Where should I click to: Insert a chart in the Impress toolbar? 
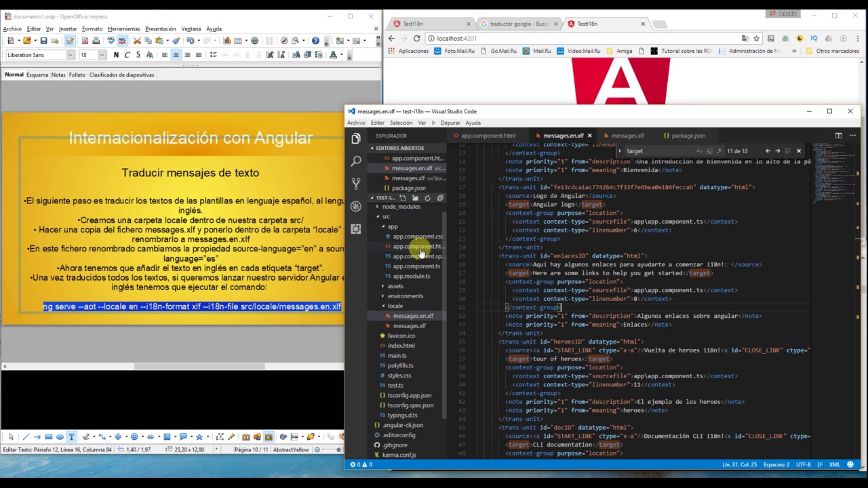click(227, 41)
